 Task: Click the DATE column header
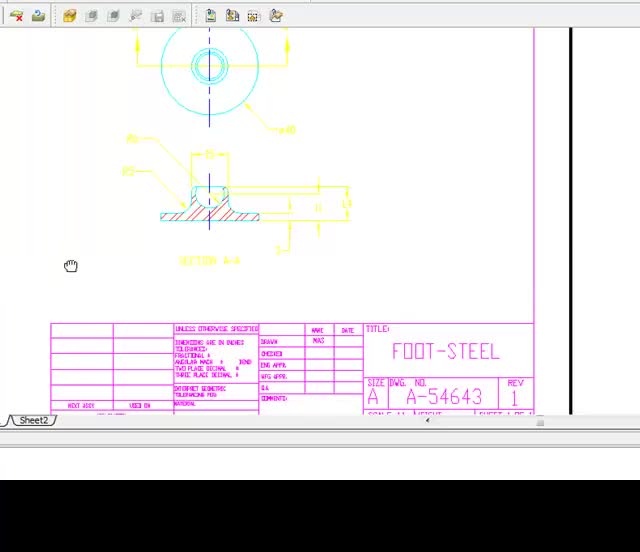click(348, 330)
